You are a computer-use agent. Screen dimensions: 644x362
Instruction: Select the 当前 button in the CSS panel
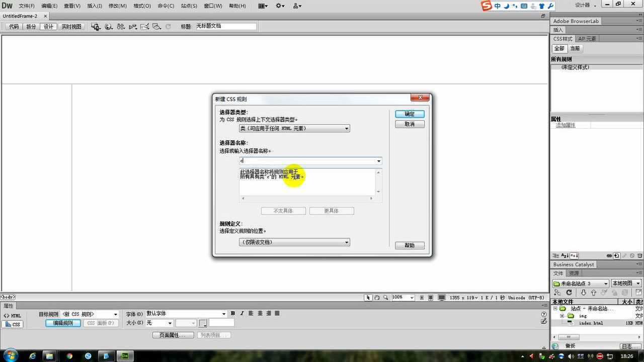tap(575, 48)
